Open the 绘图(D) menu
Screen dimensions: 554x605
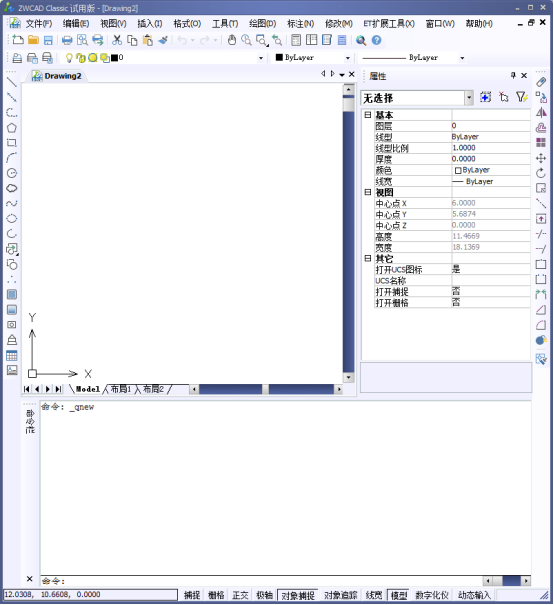262,24
